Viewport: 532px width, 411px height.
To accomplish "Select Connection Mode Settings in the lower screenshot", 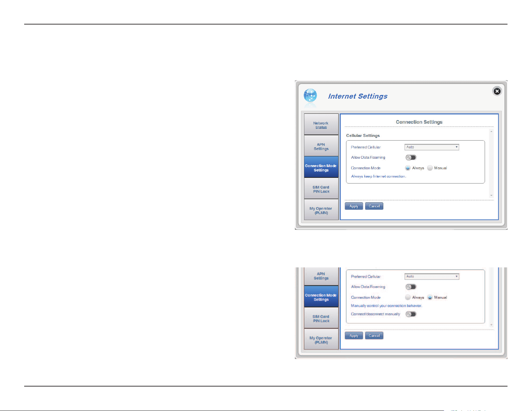I will coord(321,297).
